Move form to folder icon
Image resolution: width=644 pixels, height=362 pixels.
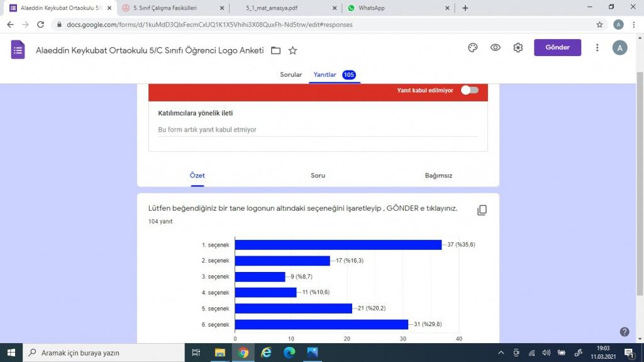pyautogui.click(x=275, y=50)
